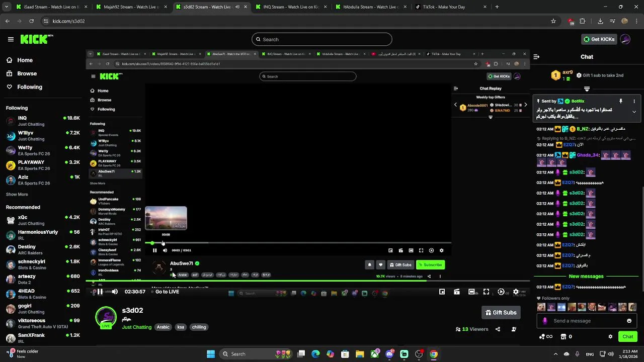Viewport: 644px width, 362px height.
Task: Open the Just Chatting category link
Action: (x=137, y=327)
